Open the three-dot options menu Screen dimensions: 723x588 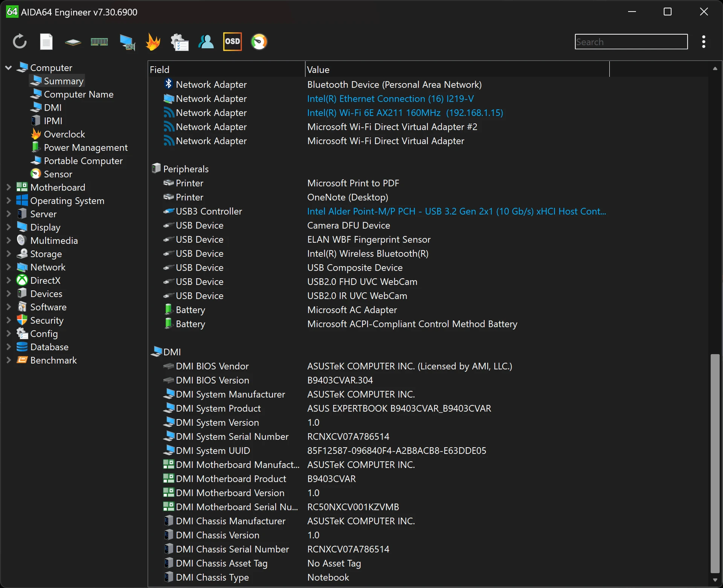pyautogui.click(x=703, y=42)
